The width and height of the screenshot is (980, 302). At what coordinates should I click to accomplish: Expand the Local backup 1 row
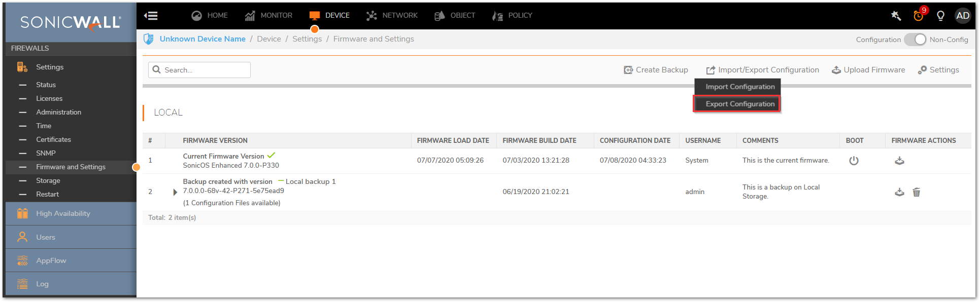pyautogui.click(x=175, y=192)
